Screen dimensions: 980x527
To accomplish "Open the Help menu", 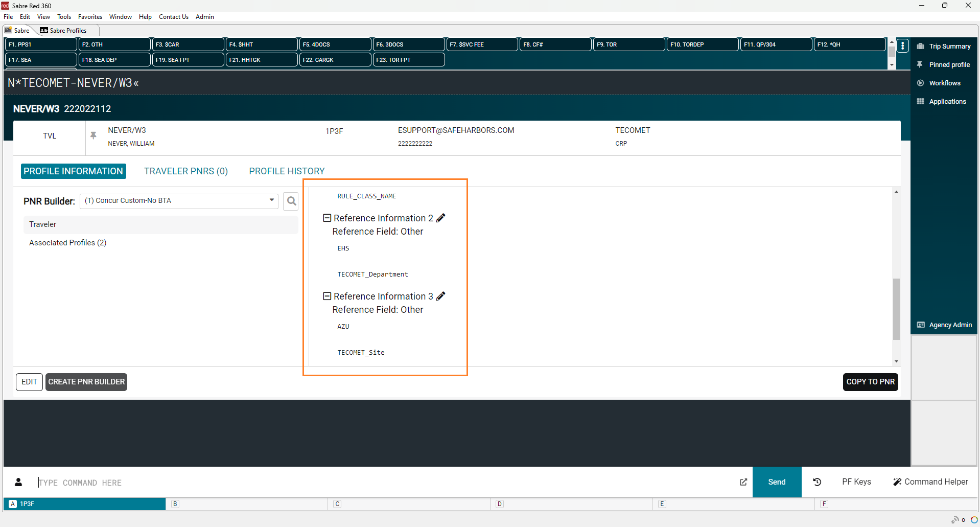I will point(145,17).
